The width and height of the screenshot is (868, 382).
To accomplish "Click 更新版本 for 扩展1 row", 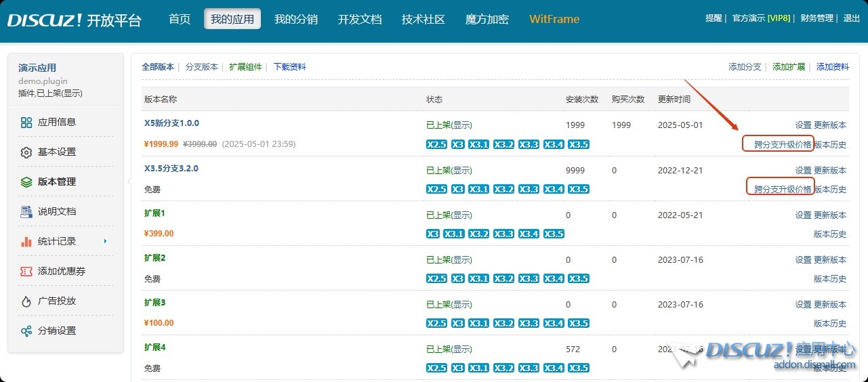I will 830,215.
